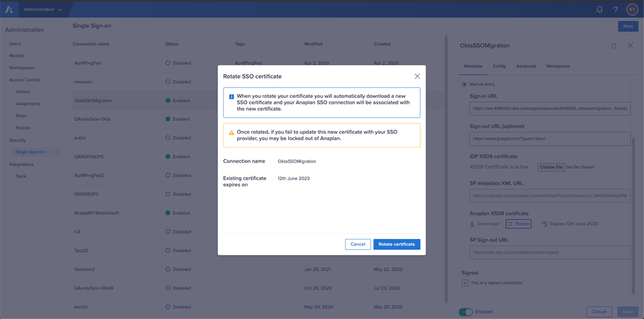The image size is (644, 319).
Task: Click the Anaplan logo icon
Action: [10, 10]
